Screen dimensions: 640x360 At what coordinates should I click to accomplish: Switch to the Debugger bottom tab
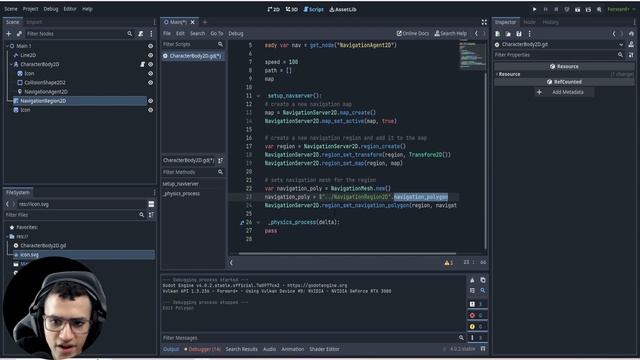(x=202, y=349)
